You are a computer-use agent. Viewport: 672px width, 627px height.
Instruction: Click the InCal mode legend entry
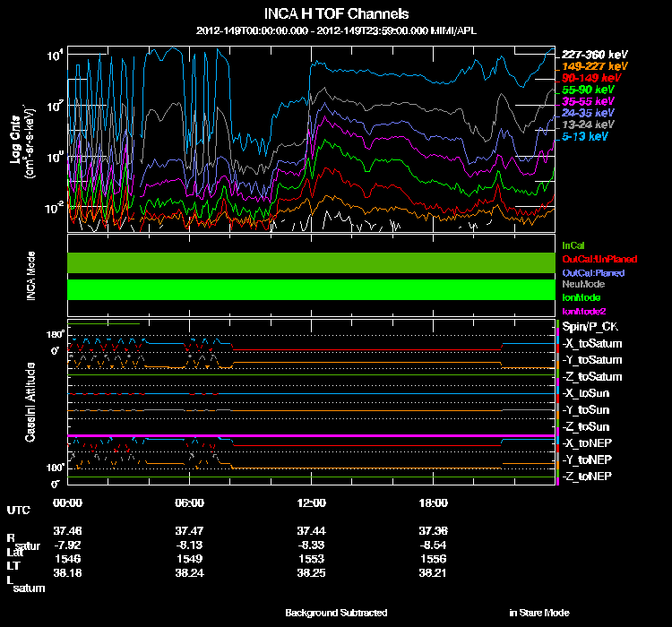(x=573, y=245)
